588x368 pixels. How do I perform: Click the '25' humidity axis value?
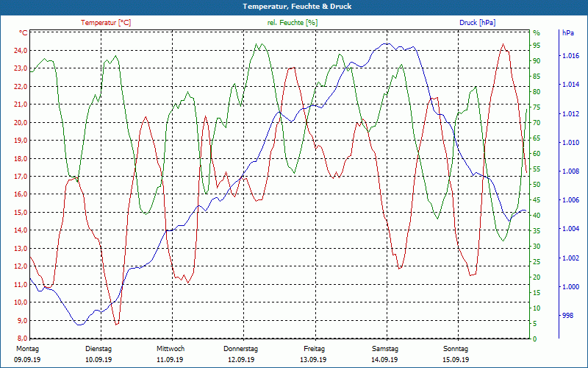[537, 262]
